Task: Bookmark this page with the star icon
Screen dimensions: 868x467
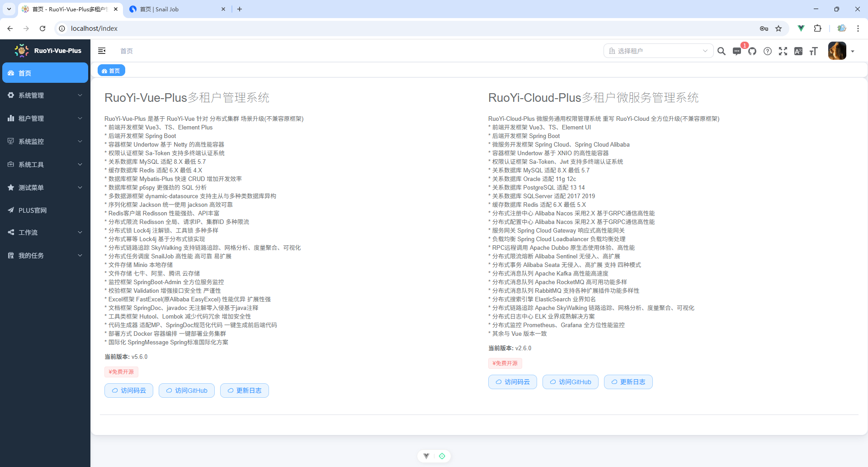Action: click(x=778, y=29)
